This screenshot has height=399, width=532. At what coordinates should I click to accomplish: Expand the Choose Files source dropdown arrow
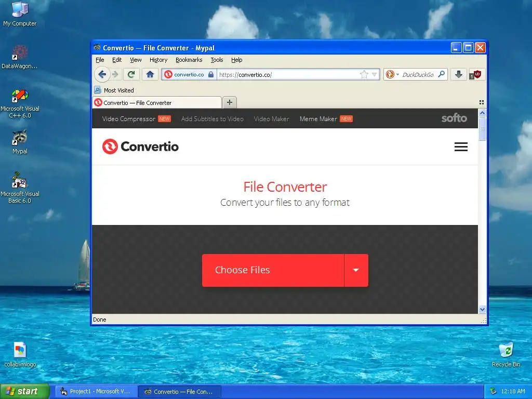pyautogui.click(x=356, y=270)
